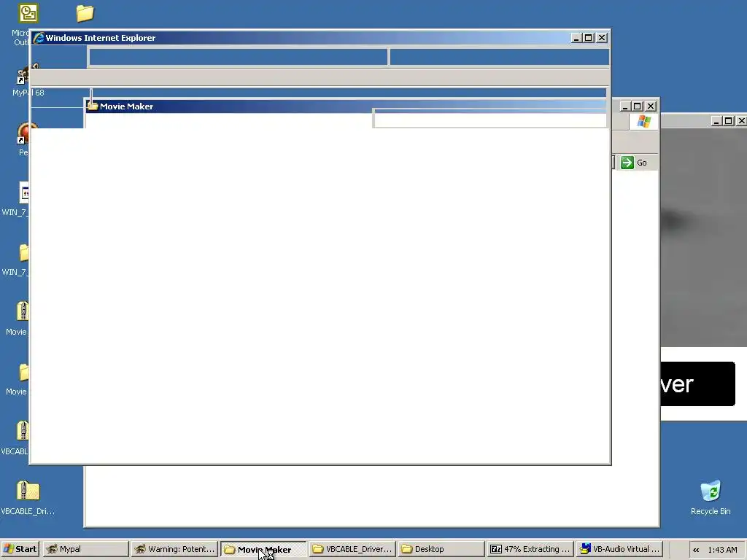Viewport: 747px width, 560px height.
Task: Click the 1:43 AM taskbar clock
Action: click(x=722, y=550)
